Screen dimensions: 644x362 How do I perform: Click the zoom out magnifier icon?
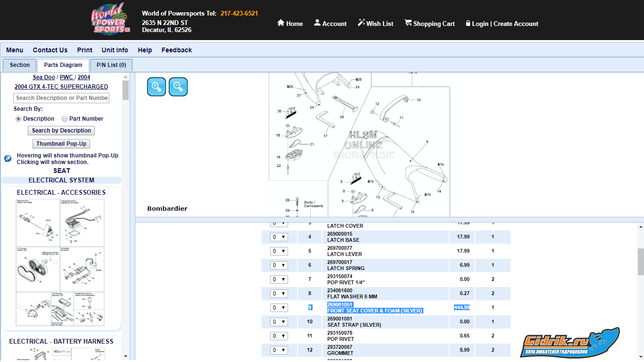click(x=178, y=87)
